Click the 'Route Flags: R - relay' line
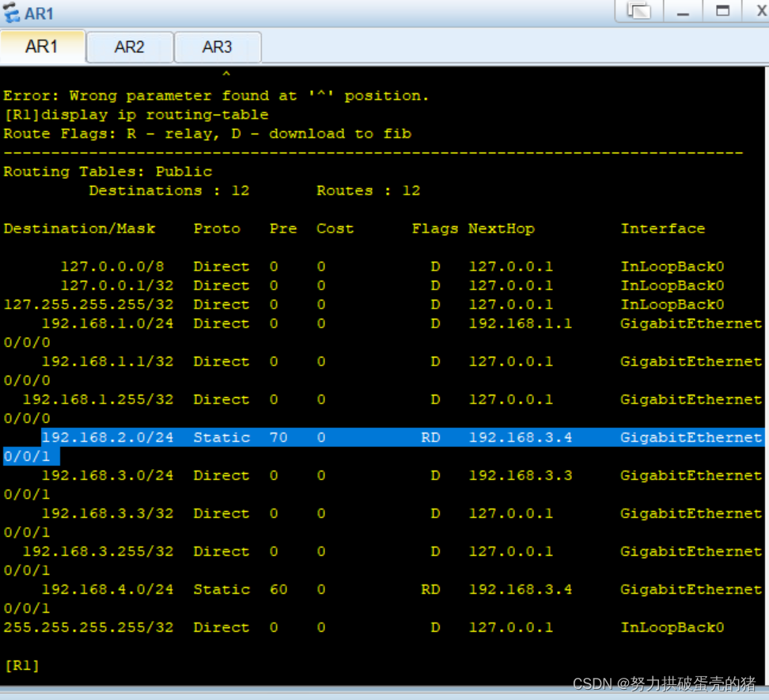769x700 pixels. (207, 134)
